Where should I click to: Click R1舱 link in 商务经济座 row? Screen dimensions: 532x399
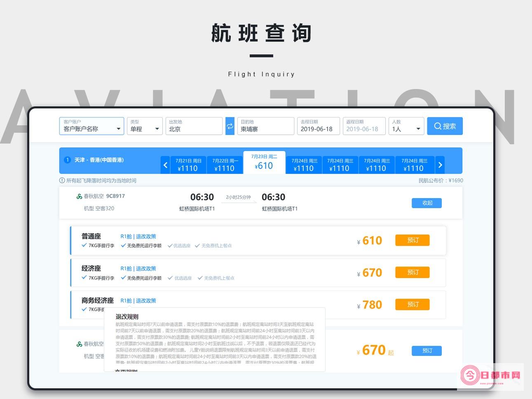(x=126, y=301)
